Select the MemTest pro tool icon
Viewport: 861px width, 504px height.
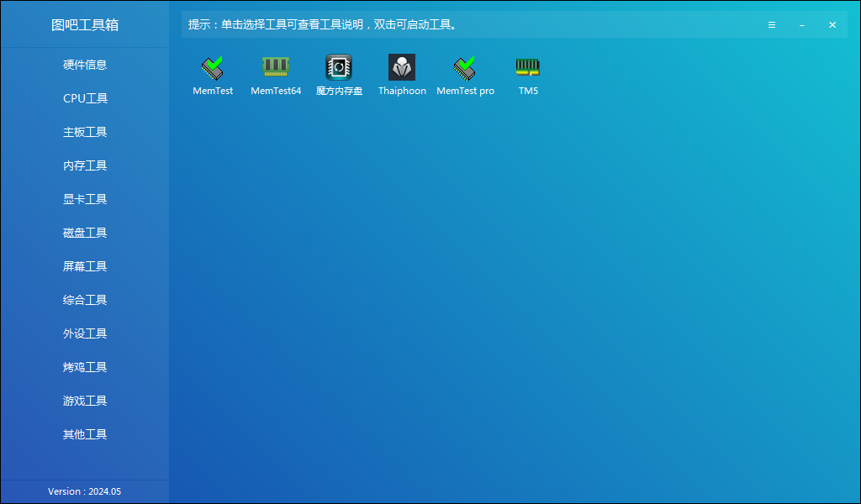465,68
